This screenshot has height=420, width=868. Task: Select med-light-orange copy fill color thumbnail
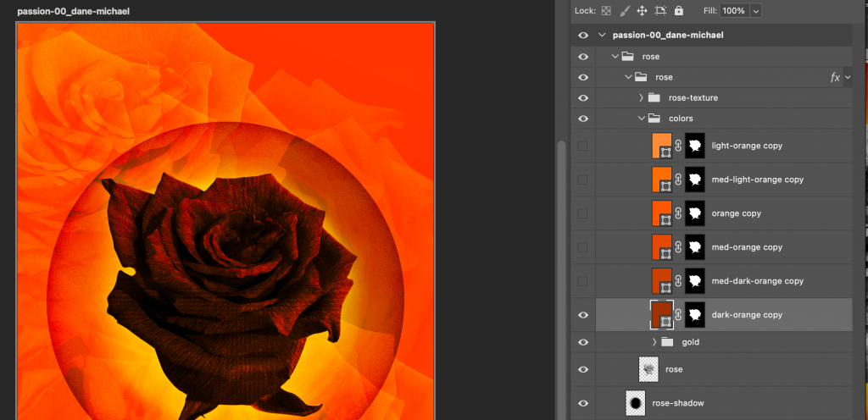pyautogui.click(x=662, y=180)
